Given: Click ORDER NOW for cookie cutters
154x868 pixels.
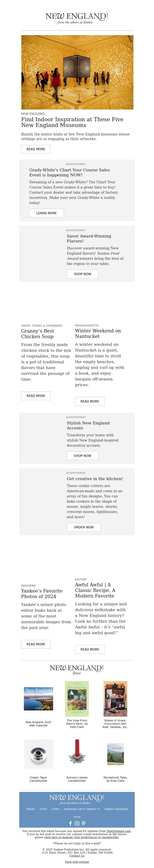Looking at the screenshot, I should (84, 527).
